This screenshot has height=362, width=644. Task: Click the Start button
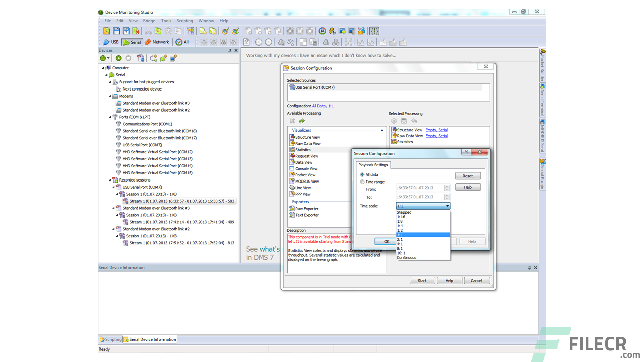click(x=422, y=281)
